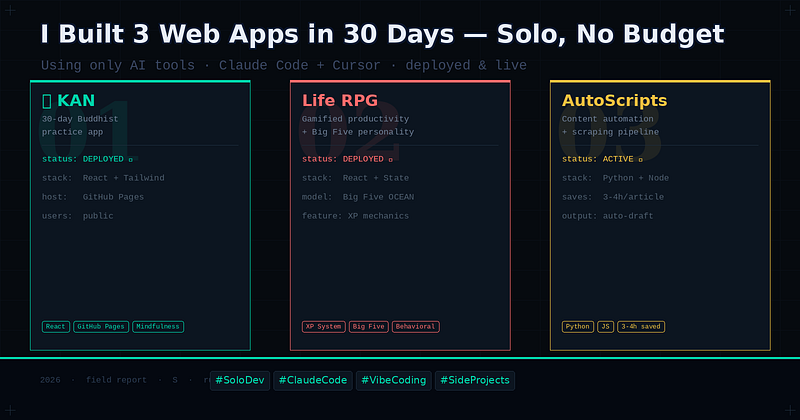The width and height of the screenshot is (800, 420).
Task: Open the #ClaudeCode hashtag
Action: 313,381
